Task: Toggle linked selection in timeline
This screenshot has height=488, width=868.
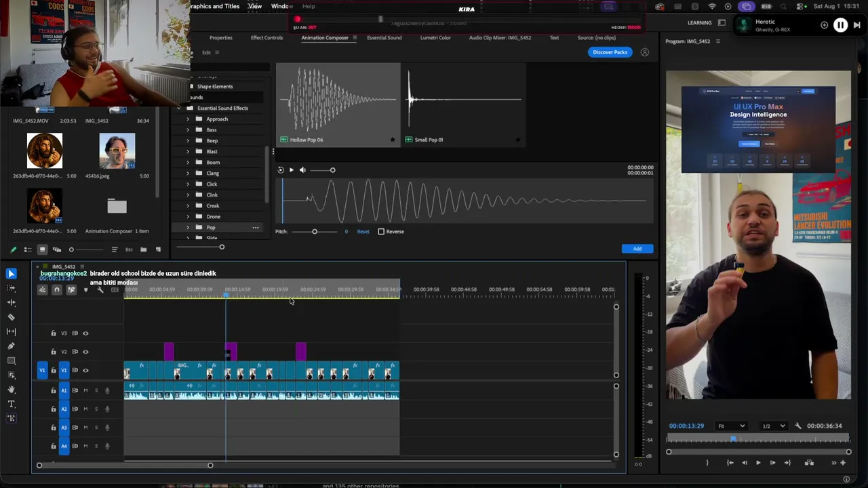Action: pyautogui.click(x=71, y=290)
